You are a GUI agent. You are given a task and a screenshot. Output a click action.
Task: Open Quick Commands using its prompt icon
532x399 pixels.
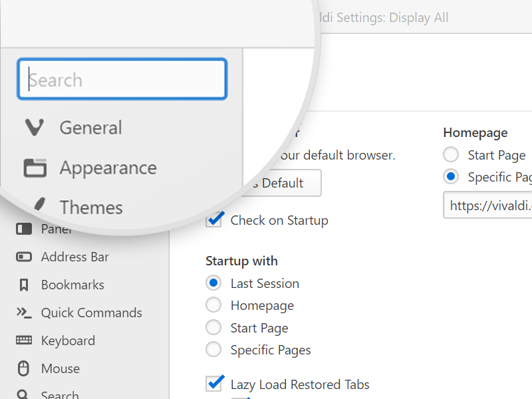point(24,313)
